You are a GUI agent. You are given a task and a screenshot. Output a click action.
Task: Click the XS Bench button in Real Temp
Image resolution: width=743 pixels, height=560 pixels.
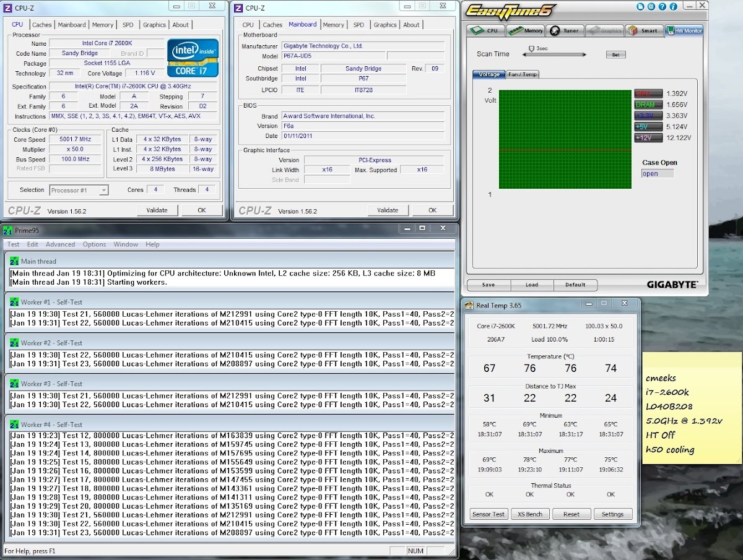point(530,514)
